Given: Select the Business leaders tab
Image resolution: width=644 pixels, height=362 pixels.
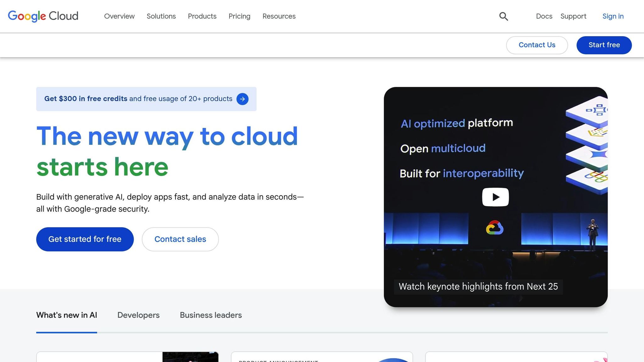Looking at the screenshot, I should coord(211,315).
